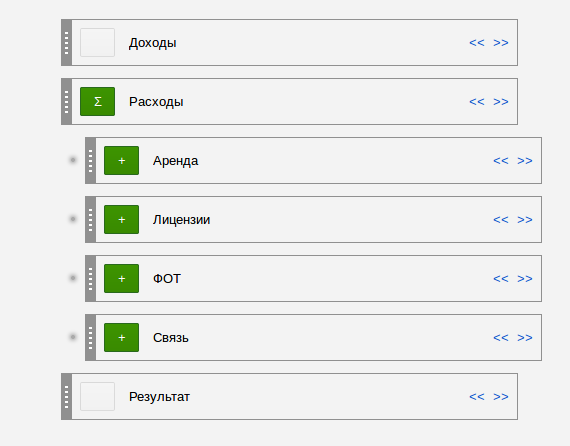Click the green plus button for Связь
Viewport: 570px width, 446px height.
[x=121, y=337]
